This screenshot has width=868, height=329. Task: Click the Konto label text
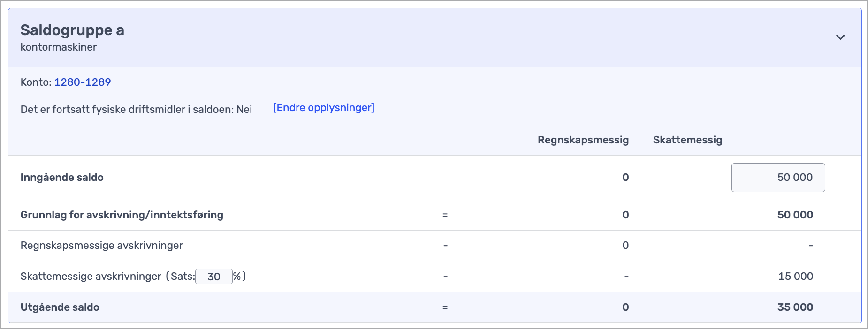(36, 82)
